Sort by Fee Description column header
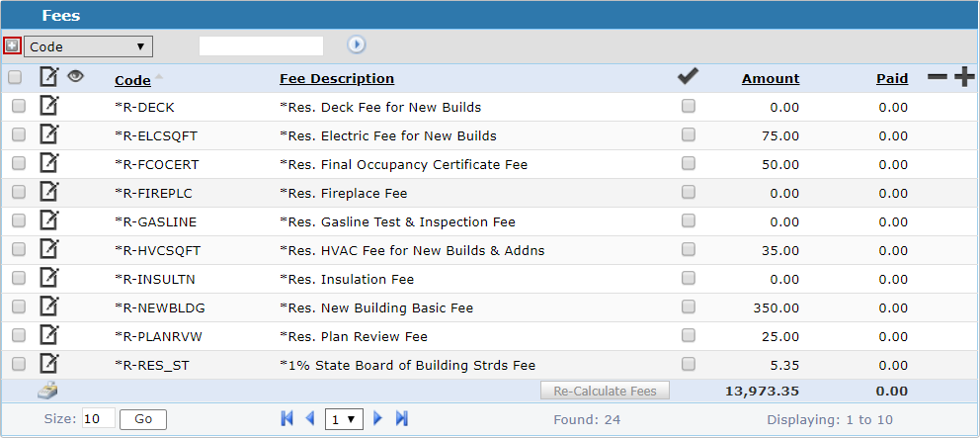 337,79
